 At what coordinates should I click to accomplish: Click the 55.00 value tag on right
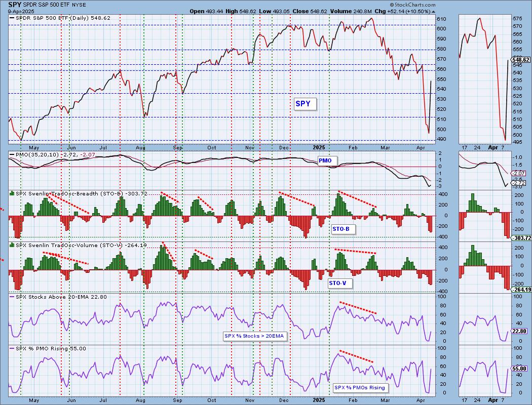point(520,369)
